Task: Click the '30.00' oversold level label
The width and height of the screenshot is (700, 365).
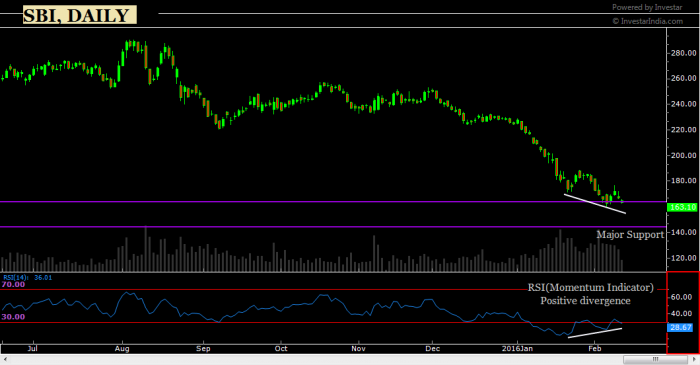Action: (x=13, y=317)
